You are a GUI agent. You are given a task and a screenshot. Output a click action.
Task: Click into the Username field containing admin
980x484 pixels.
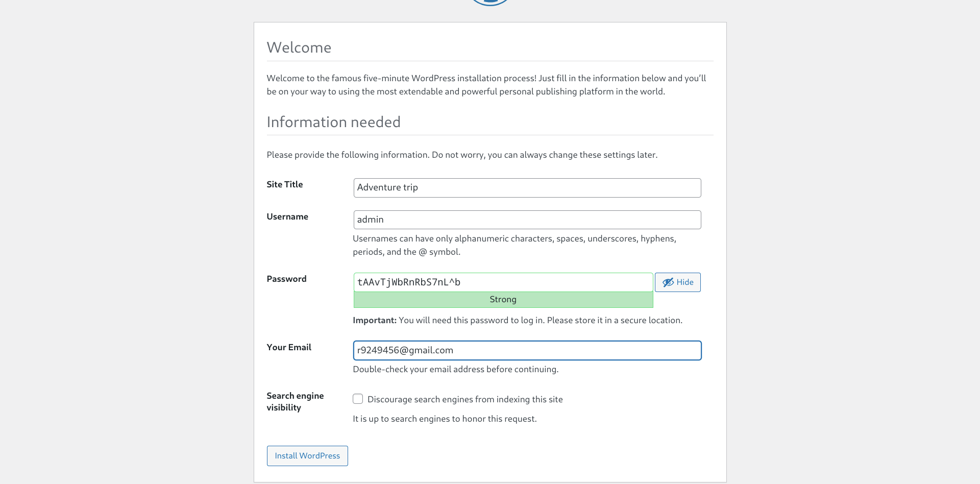(527, 220)
